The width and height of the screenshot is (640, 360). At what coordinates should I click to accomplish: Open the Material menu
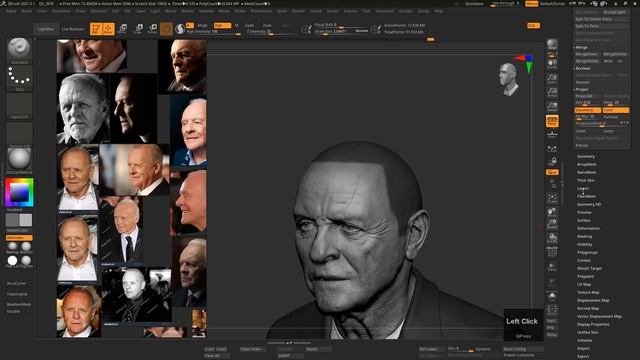pos(206,11)
